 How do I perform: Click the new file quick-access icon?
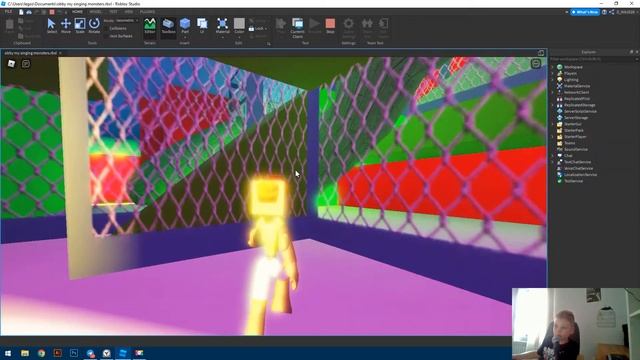click(x=21, y=12)
